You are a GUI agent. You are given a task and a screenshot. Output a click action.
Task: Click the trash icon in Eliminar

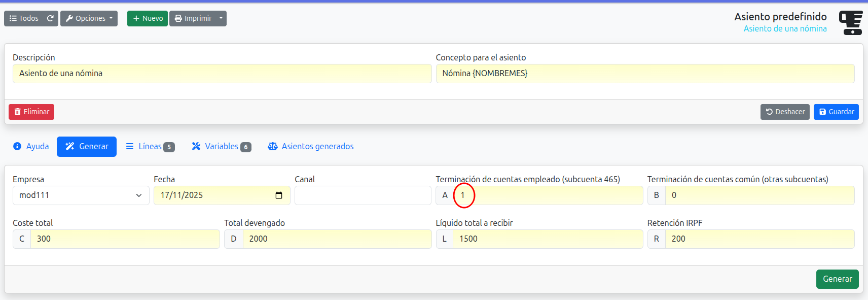[x=17, y=112]
